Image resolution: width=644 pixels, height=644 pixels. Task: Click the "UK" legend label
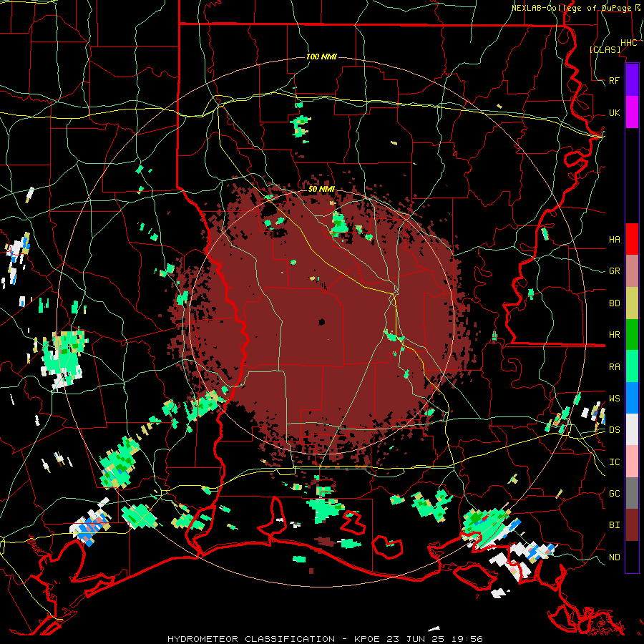[x=615, y=112]
